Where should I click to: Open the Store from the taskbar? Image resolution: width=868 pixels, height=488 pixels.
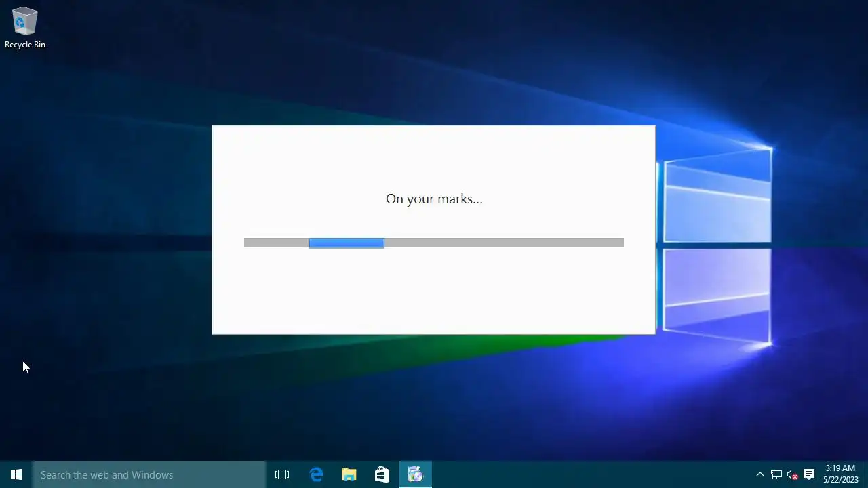point(382,474)
